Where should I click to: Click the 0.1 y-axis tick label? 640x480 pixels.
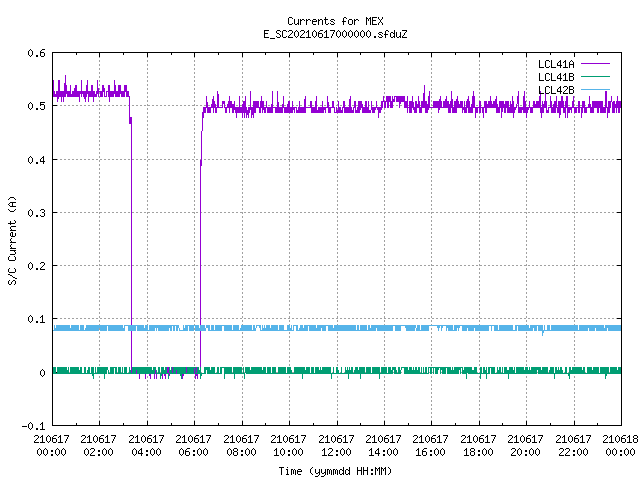click(x=36, y=319)
